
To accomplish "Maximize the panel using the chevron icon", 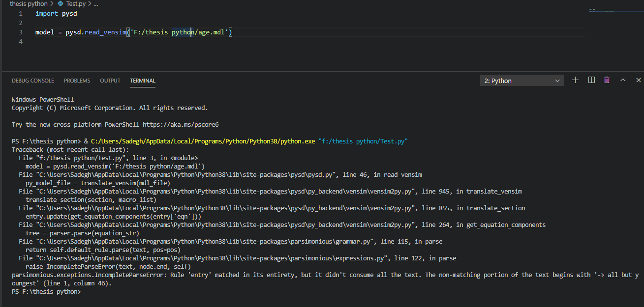I will pos(622,80).
